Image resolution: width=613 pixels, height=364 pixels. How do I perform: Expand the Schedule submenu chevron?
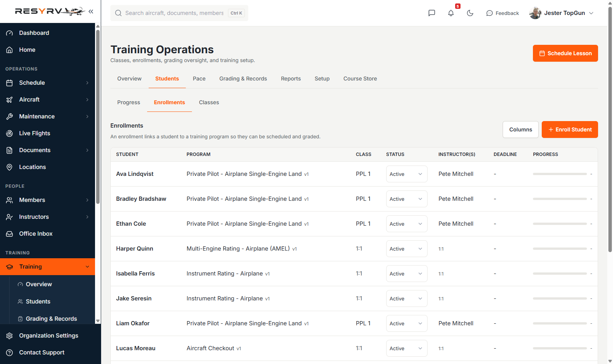[87, 83]
